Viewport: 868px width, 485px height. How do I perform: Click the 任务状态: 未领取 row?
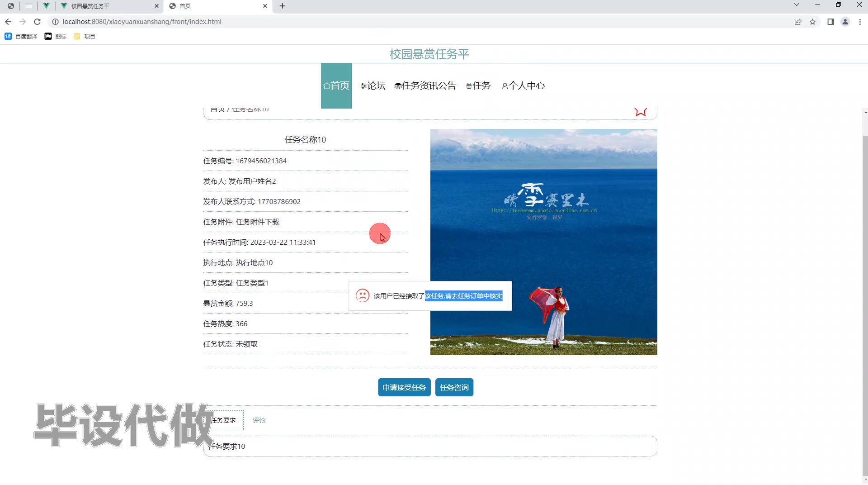pyautogui.click(x=305, y=344)
